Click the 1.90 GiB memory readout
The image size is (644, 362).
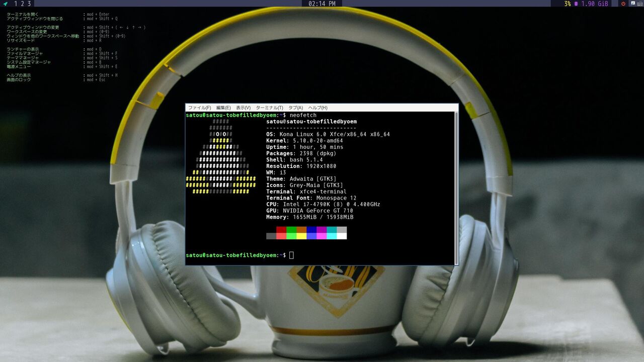click(594, 4)
